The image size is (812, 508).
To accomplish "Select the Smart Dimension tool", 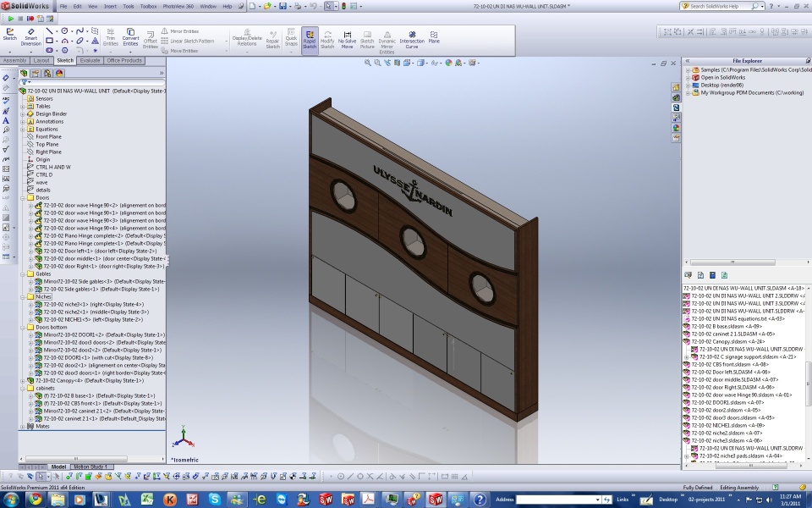I will [31, 37].
